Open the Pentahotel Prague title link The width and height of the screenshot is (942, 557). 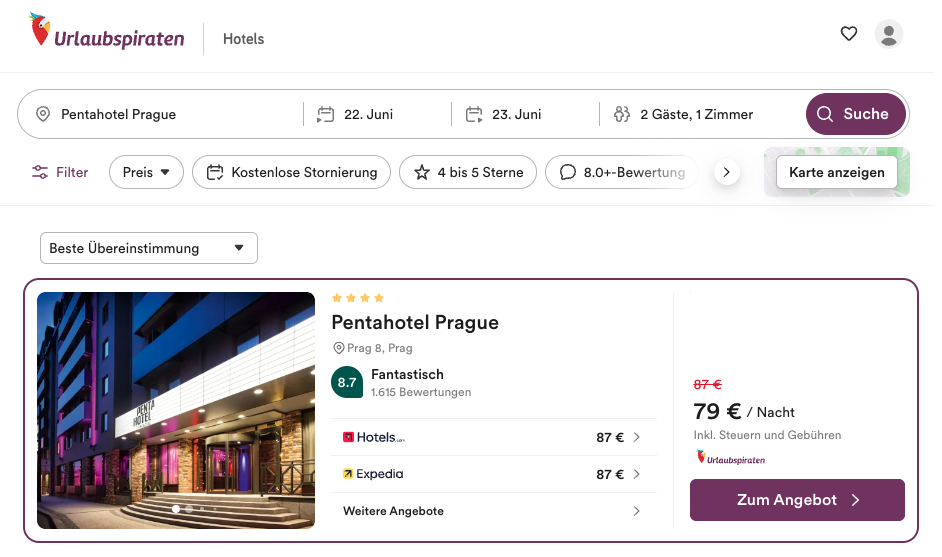point(415,323)
